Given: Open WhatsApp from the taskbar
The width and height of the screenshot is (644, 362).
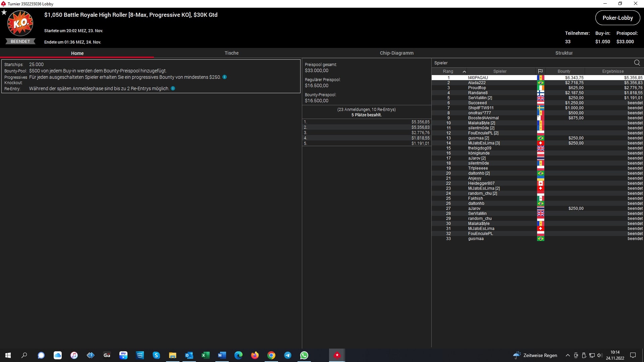Looking at the screenshot, I should click(x=304, y=355).
